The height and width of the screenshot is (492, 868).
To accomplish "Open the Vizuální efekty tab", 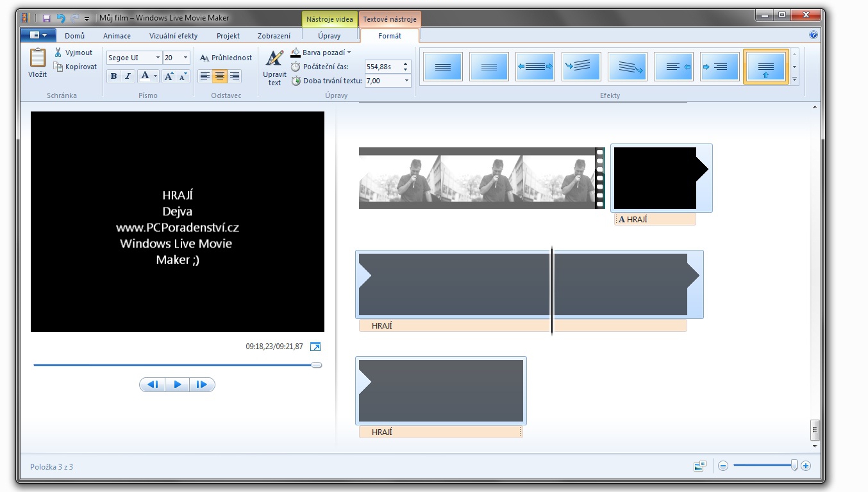I will point(173,36).
